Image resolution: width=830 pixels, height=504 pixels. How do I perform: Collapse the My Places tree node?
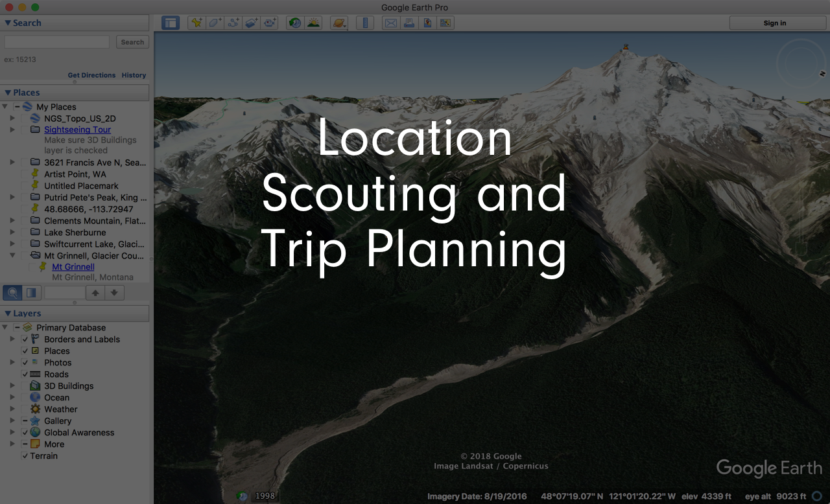pyautogui.click(x=5, y=107)
